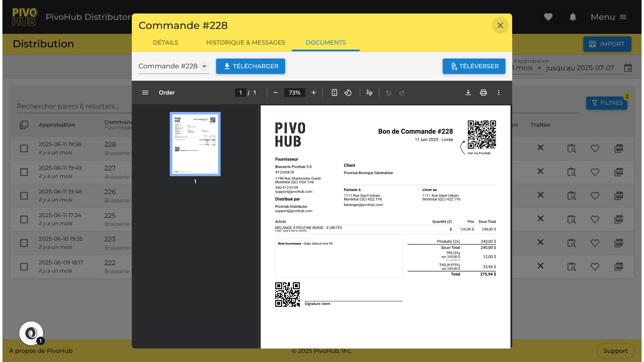644x362 pixels.
Task: Click the PDF viewer sidebar toggle icon
Action: pos(145,93)
